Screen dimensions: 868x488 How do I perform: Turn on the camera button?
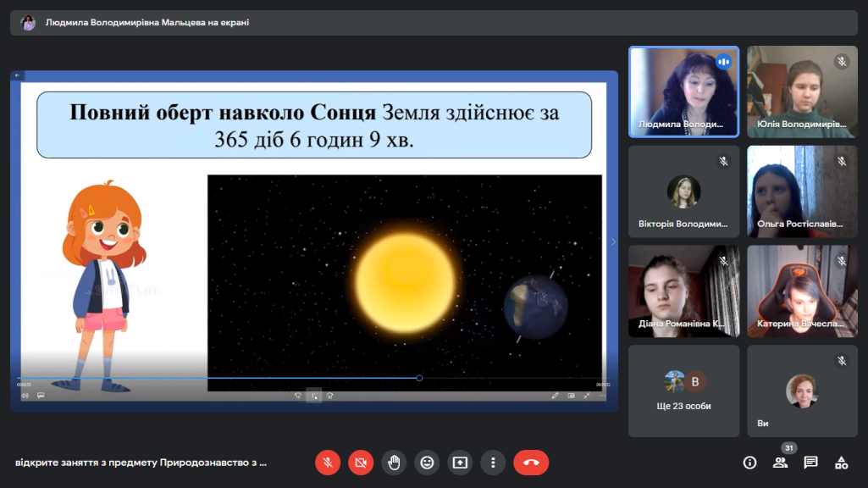361,463
